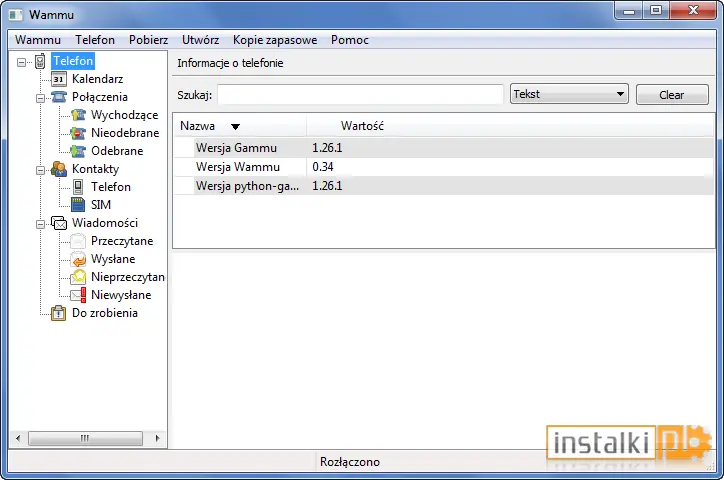
Task: Select the Kalendarz tree item
Action: point(97,79)
